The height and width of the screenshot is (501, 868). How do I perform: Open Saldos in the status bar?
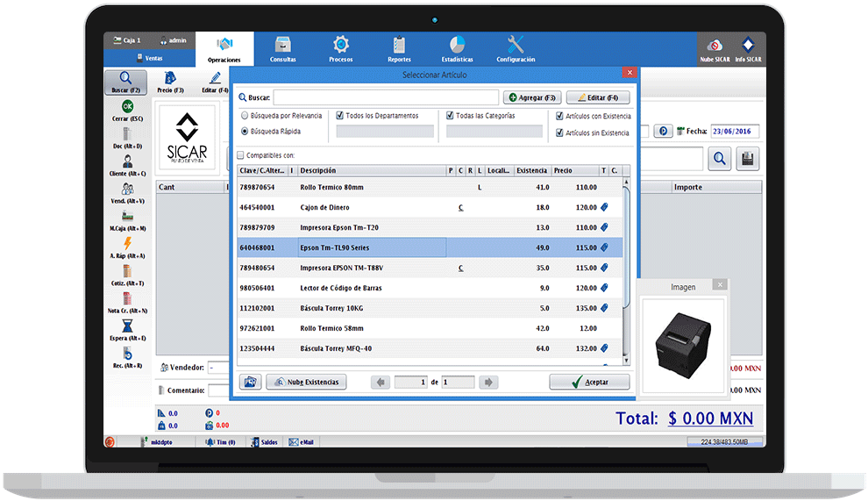click(x=264, y=442)
